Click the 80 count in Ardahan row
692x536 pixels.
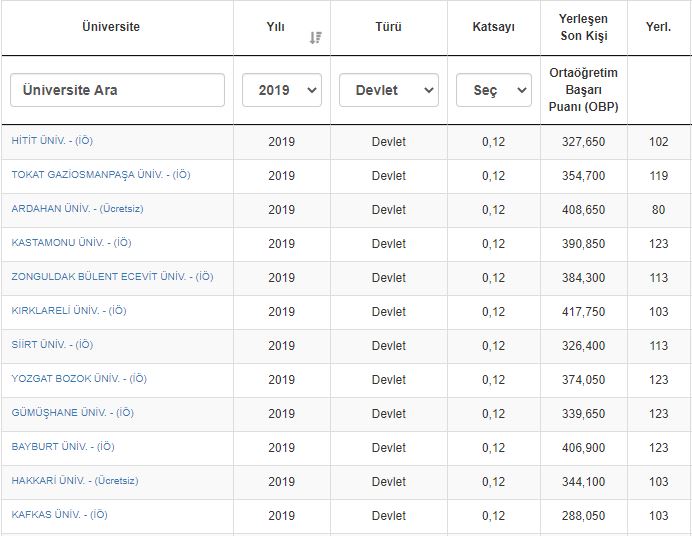(x=658, y=210)
